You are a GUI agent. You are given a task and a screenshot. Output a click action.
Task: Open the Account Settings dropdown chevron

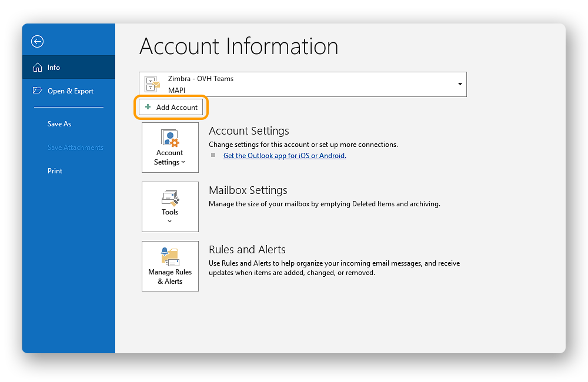pos(183,163)
